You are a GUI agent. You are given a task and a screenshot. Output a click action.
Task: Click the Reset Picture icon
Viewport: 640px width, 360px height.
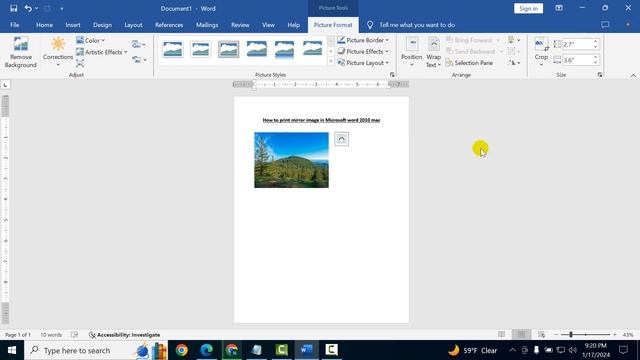[x=139, y=60]
